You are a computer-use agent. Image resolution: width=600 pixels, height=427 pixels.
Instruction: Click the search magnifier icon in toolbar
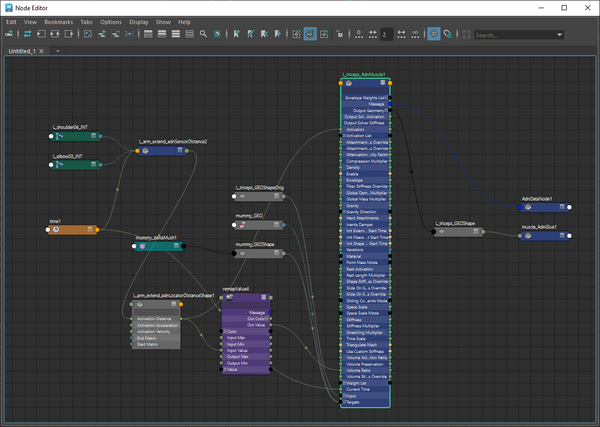pos(203,34)
